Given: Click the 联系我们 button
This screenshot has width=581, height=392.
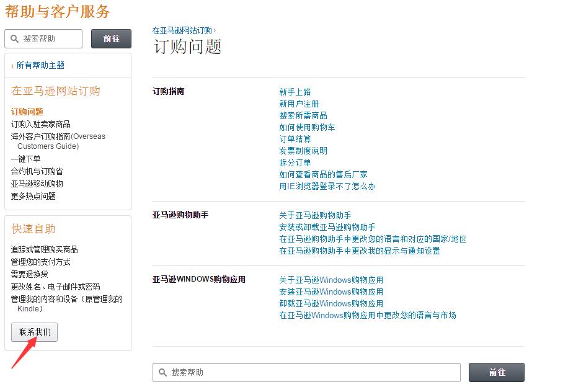Looking at the screenshot, I should (35, 332).
